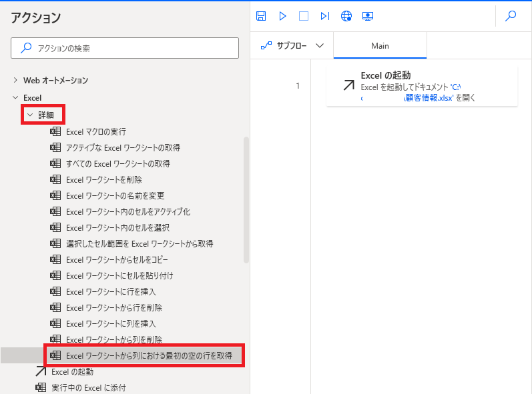This screenshot has height=394, width=532.
Task: Select Excel マクロの実行 action
Action: coord(96,132)
